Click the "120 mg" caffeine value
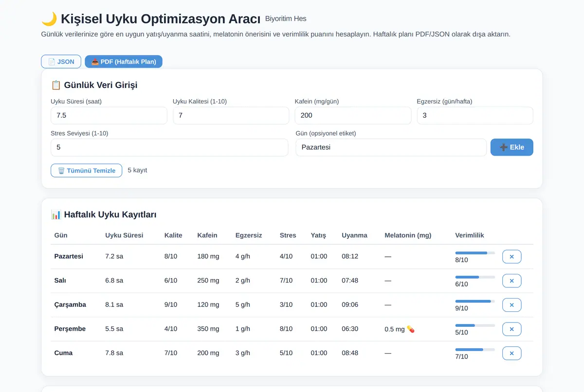Image resolution: width=584 pixels, height=392 pixels. [x=208, y=305]
